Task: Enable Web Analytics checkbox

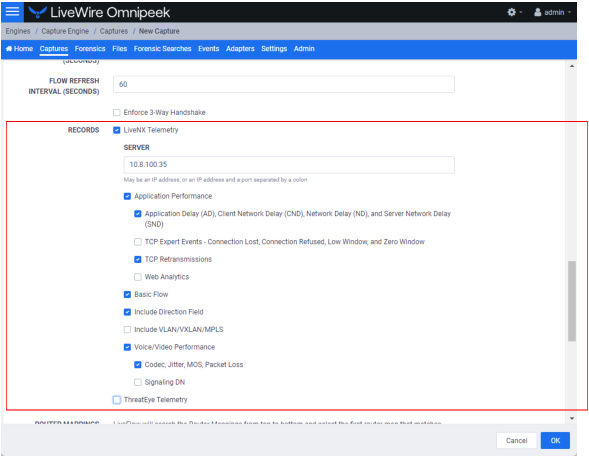Action: click(138, 277)
